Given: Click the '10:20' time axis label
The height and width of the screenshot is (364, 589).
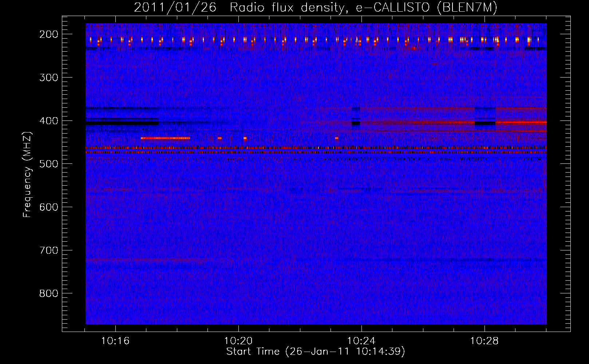Looking at the screenshot, I should click(238, 341).
